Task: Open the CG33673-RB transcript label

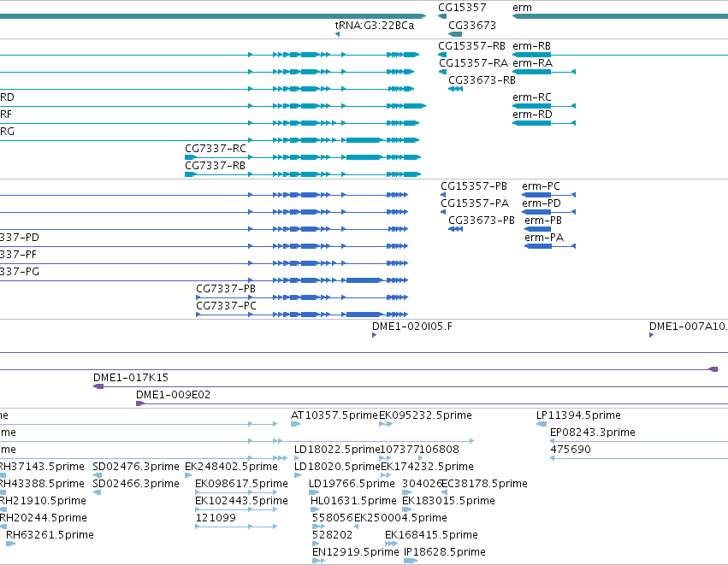Action: (482, 80)
